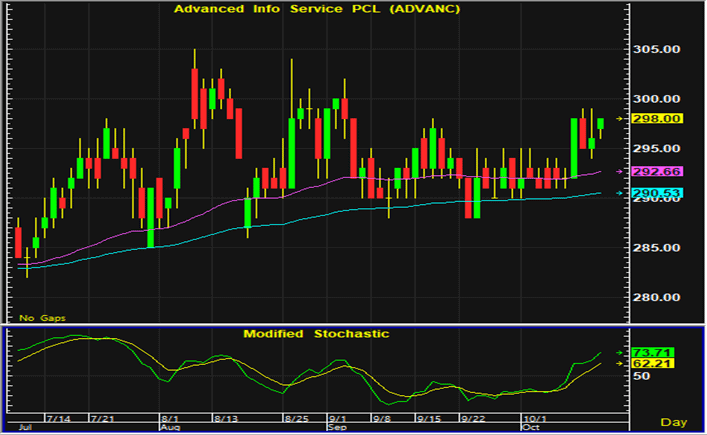Select the Modified Stochastic panel title

(316, 333)
